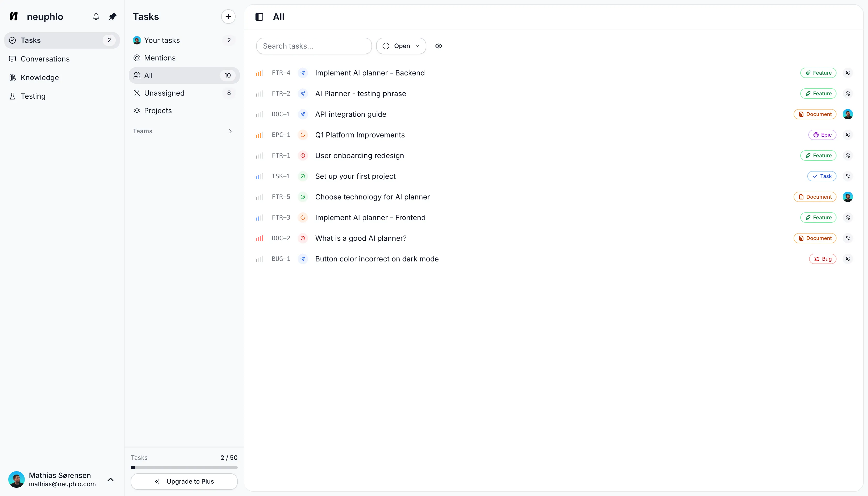
Task: Click the plus icon to add task
Action: 228,16
